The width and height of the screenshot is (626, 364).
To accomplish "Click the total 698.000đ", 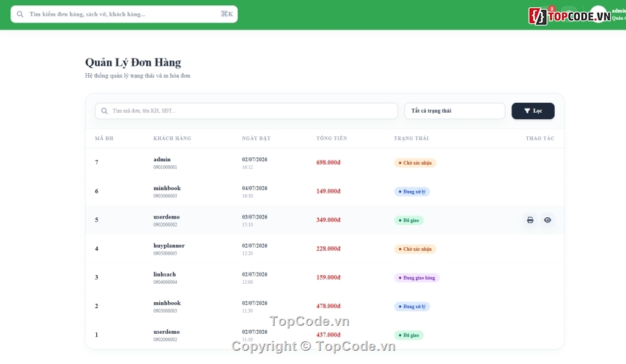I will tap(329, 163).
